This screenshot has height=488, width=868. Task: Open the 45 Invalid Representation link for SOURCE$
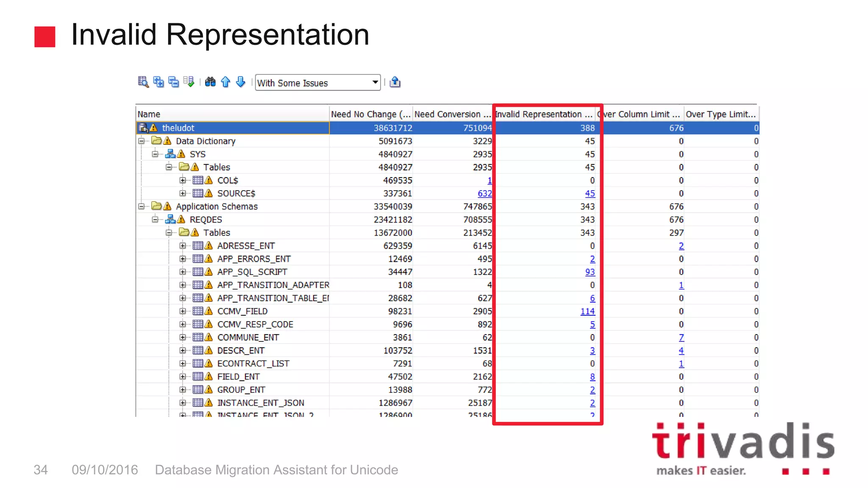(x=590, y=193)
